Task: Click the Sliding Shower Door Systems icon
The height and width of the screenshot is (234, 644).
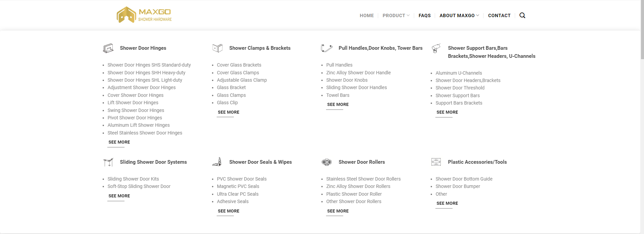Action: click(x=108, y=162)
